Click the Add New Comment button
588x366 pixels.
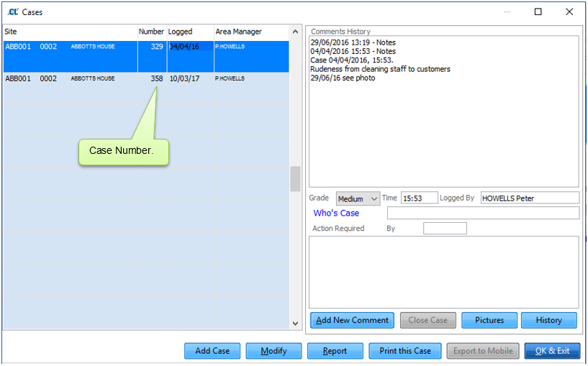(x=352, y=320)
